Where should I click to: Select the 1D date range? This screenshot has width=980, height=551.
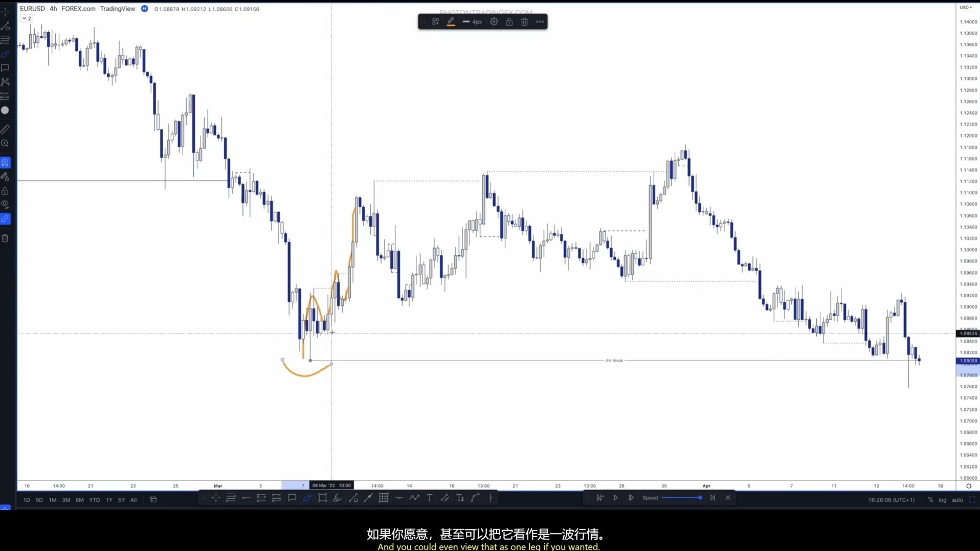(27, 500)
